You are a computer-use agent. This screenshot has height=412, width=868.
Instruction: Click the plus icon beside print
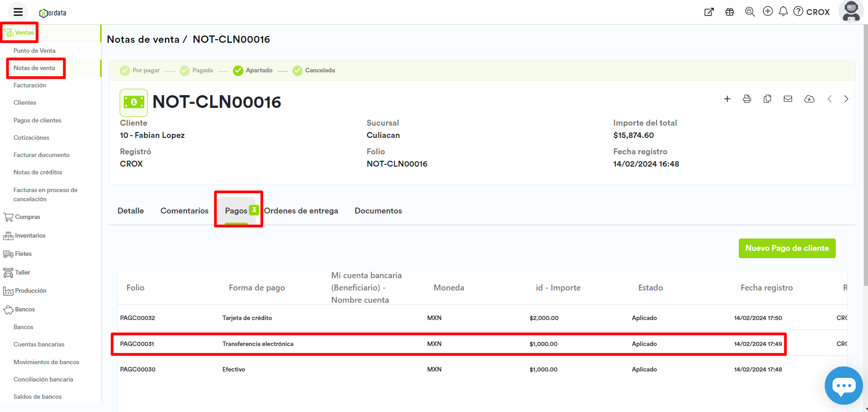coord(727,99)
